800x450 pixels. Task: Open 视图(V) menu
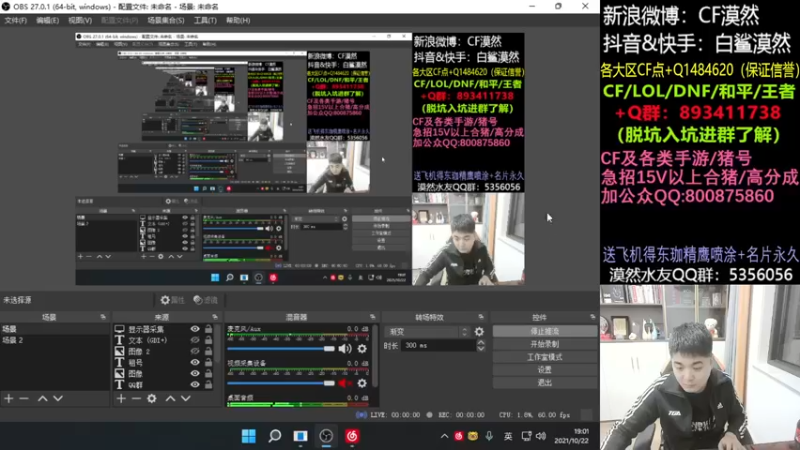[x=80, y=20]
